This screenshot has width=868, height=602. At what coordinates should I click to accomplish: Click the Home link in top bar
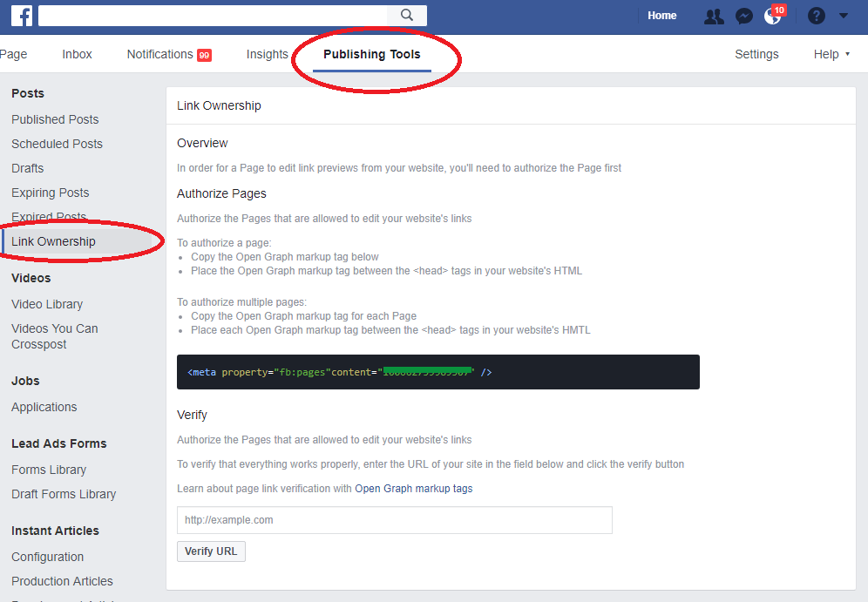tap(662, 16)
